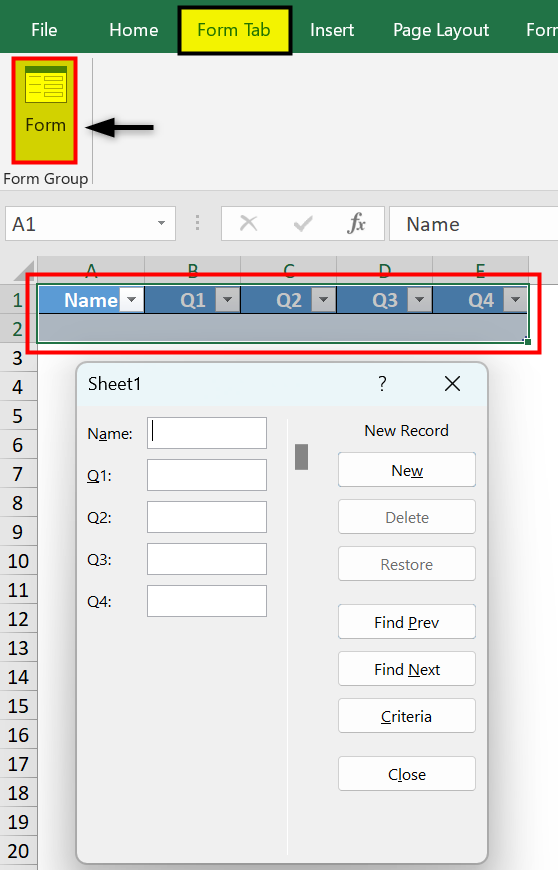558x870 pixels.
Task: Open the File menu tab
Action: (x=44, y=30)
